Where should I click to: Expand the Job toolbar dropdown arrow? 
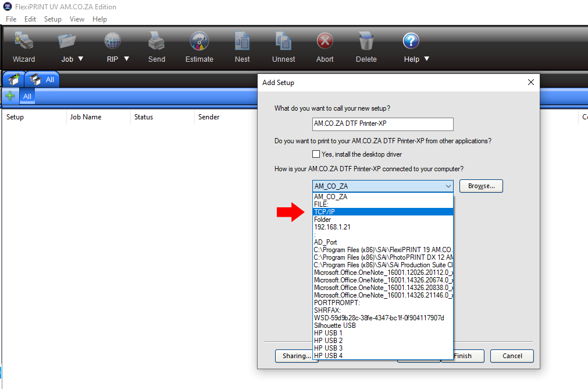tap(81, 59)
